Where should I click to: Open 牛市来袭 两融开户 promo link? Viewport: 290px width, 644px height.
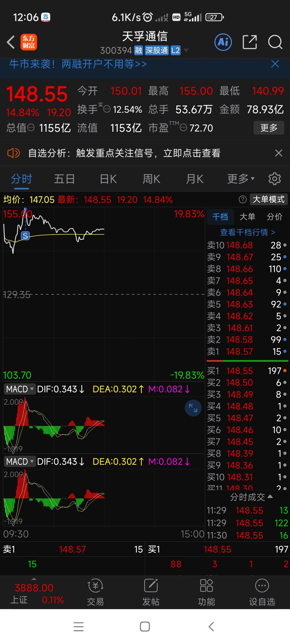(78, 64)
